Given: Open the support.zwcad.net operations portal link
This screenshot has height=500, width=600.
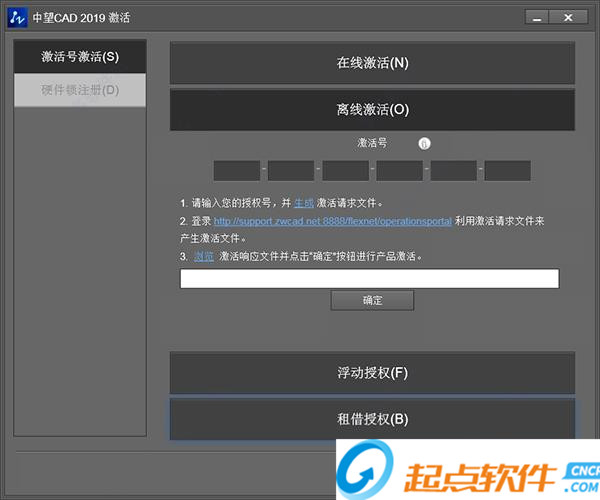Looking at the screenshot, I should click(333, 221).
